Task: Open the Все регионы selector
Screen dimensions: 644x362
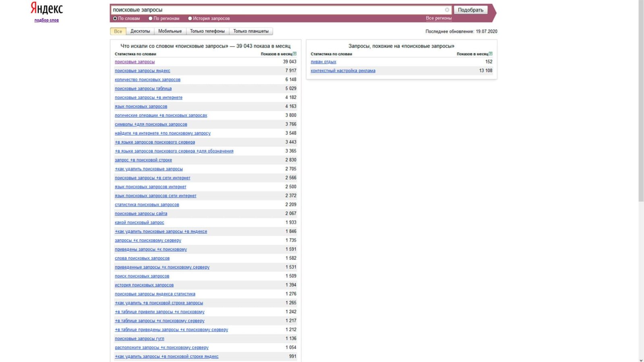Action: click(x=439, y=18)
